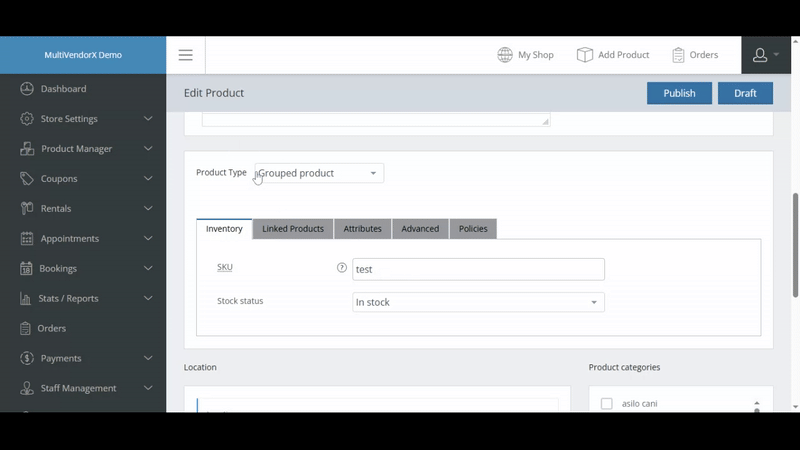800x450 pixels.
Task: Switch to the Attributes tab
Action: tap(362, 229)
